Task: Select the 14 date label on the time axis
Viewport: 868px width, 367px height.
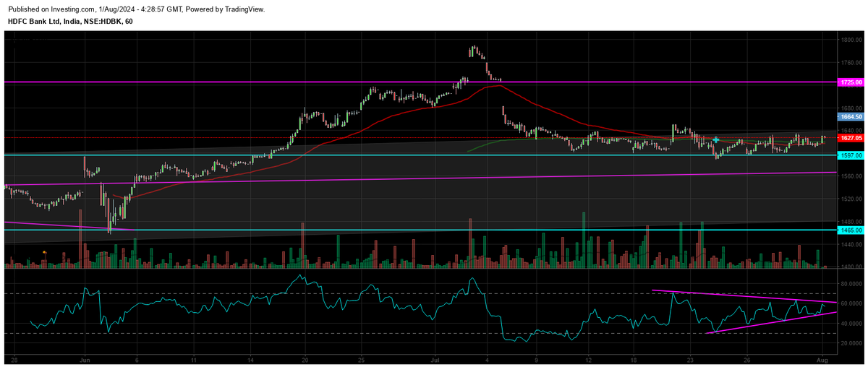Action: [x=250, y=358]
